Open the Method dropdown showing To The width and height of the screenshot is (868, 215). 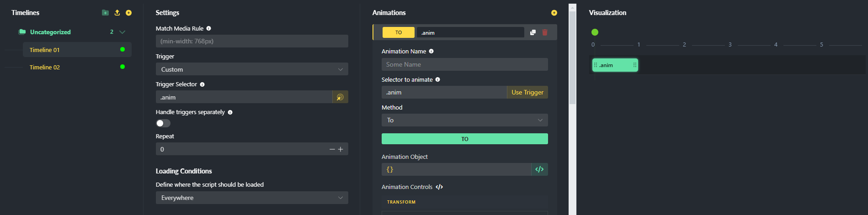(464, 120)
